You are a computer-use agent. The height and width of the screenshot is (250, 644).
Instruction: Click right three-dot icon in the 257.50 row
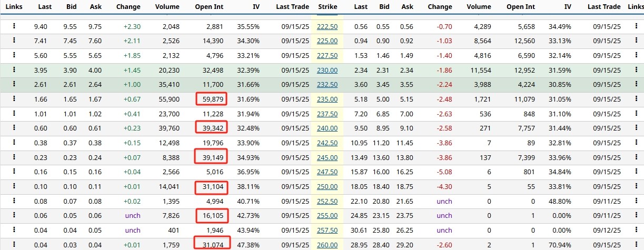point(636,230)
